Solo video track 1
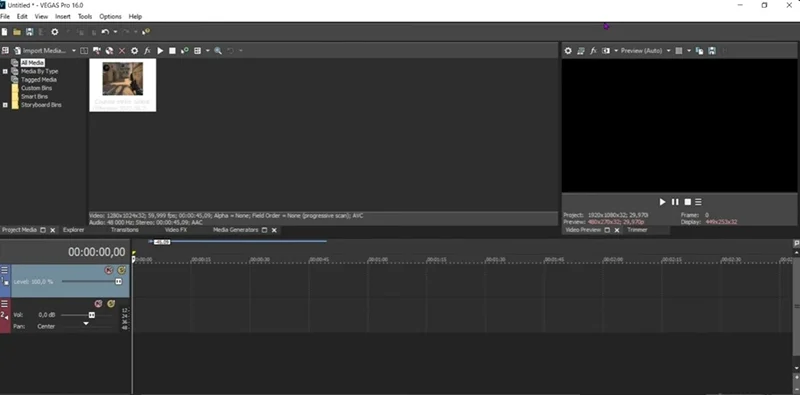 click(121, 270)
